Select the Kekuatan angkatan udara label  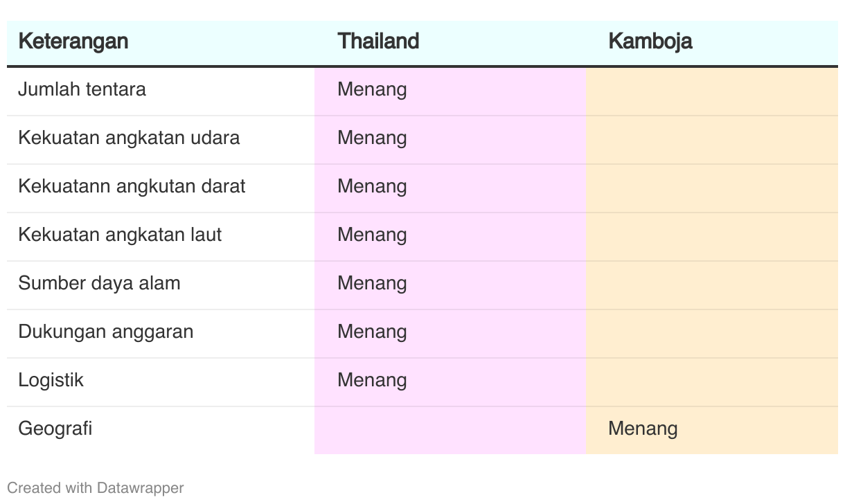(129, 138)
